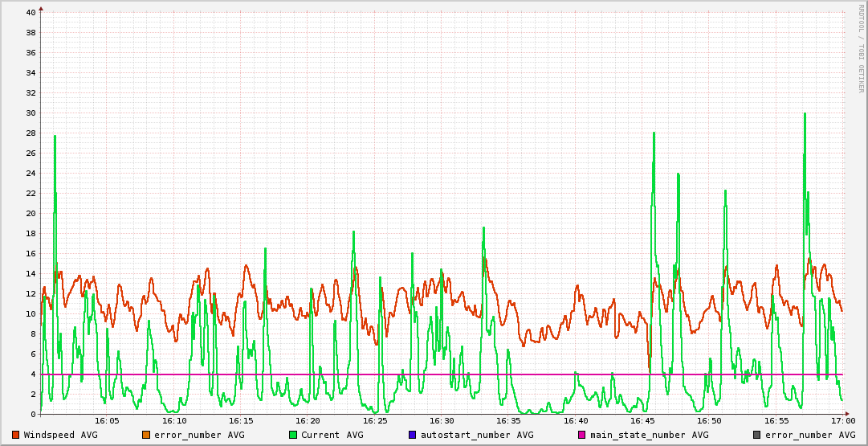This screenshot has height=446, width=868.
Task: Click the 17:00 time axis label
Action: (x=843, y=421)
